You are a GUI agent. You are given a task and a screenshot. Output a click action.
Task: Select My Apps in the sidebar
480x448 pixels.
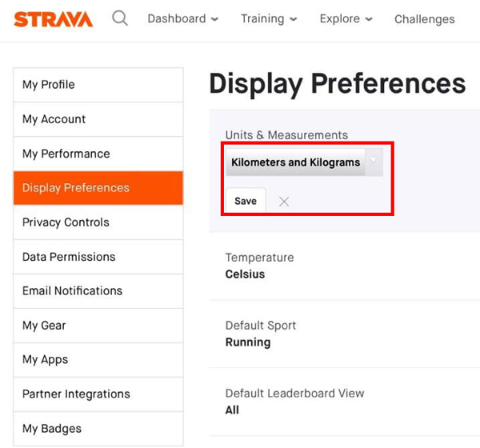coord(98,360)
